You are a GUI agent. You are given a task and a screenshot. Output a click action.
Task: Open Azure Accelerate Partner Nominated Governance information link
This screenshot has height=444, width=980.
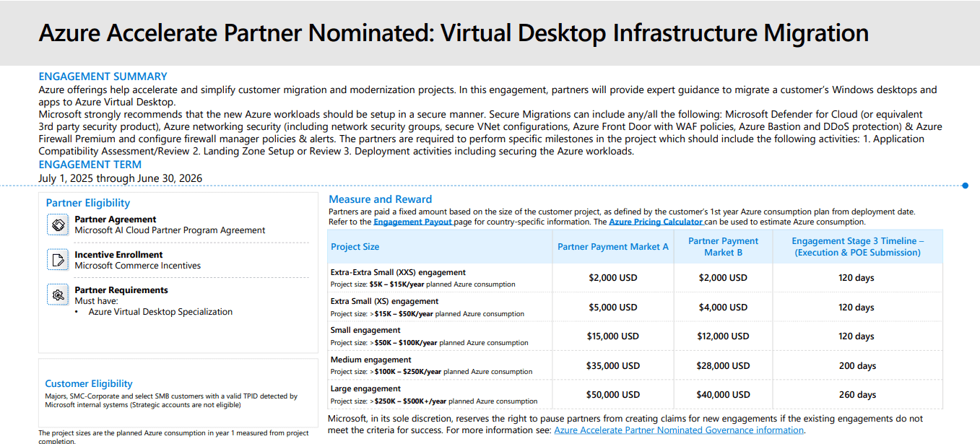tap(679, 430)
